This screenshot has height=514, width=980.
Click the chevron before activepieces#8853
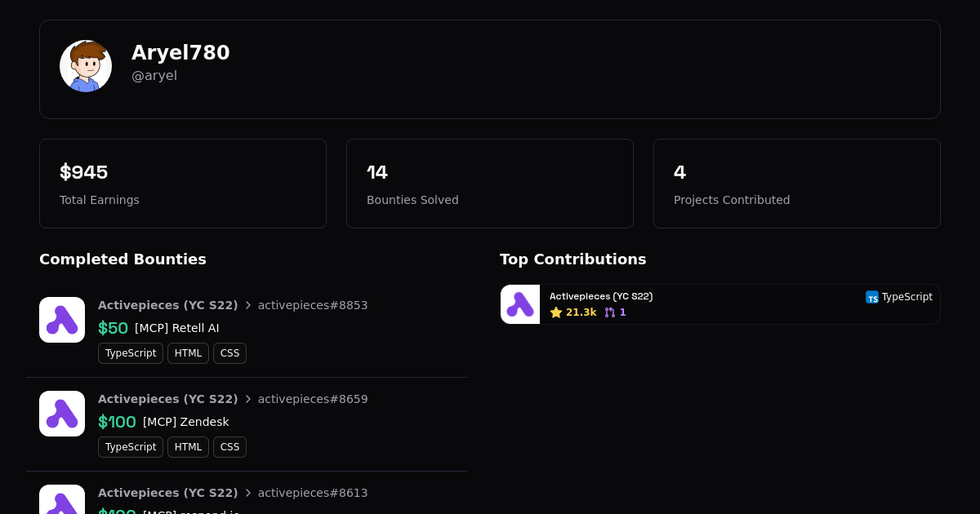click(248, 305)
